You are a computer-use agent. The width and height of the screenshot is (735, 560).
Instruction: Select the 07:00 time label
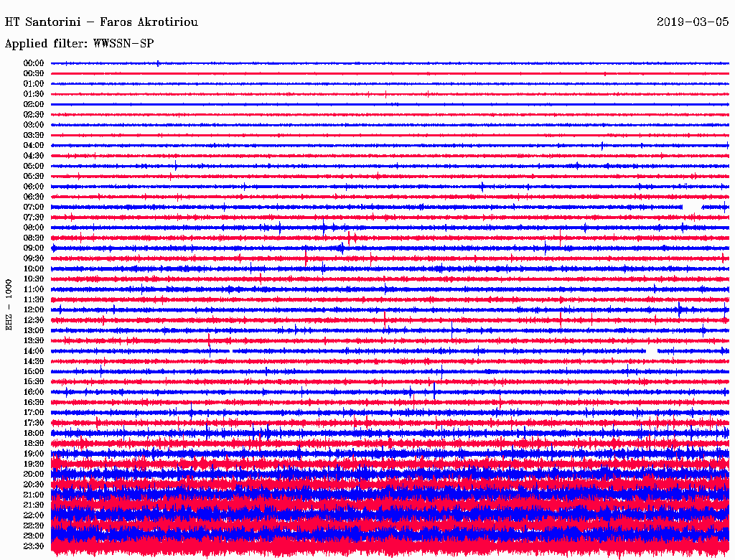click(x=34, y=207)
